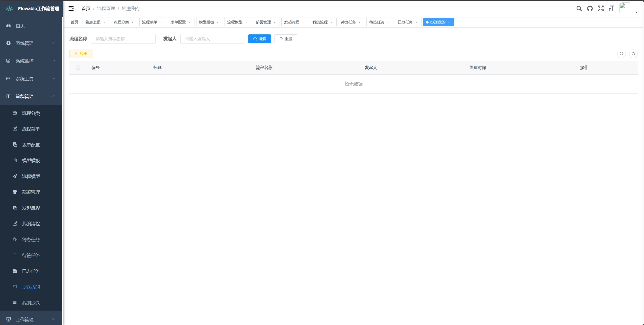This screenshot has width=644, height=325.
Task: Click the 模型模板 sidebar icon
Action: (x=15, y=161)
